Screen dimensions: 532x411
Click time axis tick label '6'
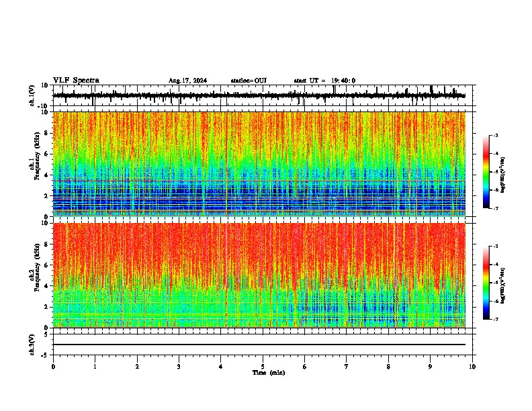[305, 367]
